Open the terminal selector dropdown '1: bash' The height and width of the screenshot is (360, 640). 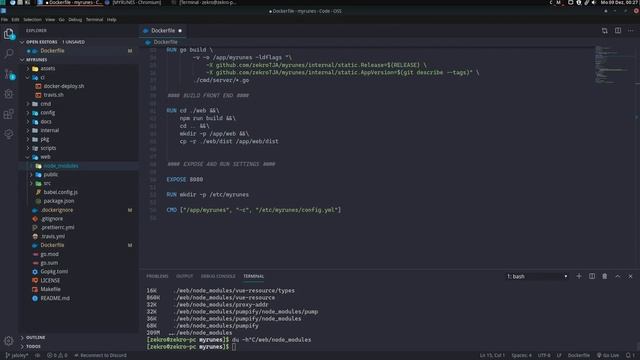537,276
